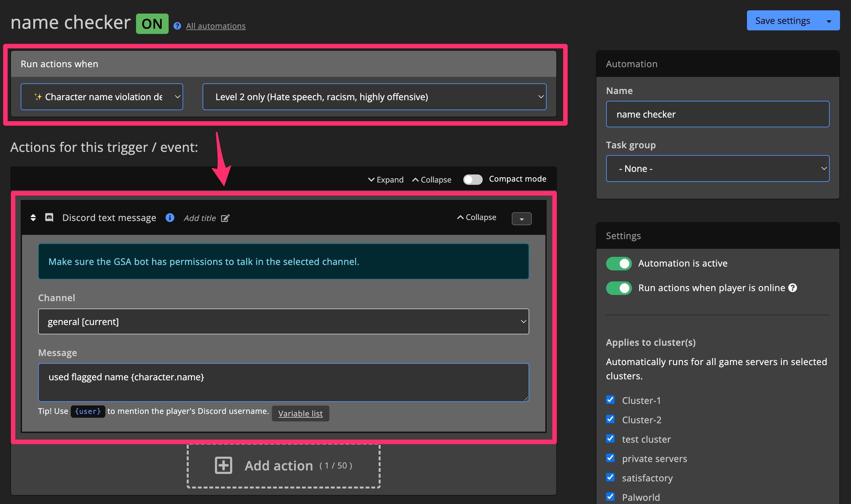Screen dimensions: 851x504
Task: Open the Level 2 only severity dropdown
Action: pos(374,97)
